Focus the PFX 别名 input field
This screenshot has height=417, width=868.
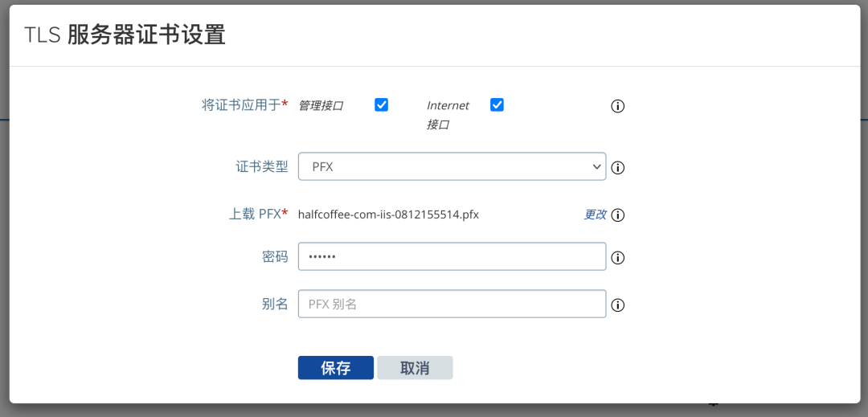click(452, 304)
